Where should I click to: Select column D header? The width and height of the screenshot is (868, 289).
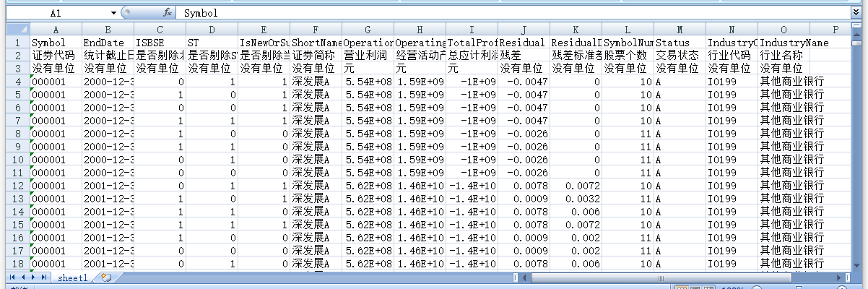[x=212, y=30]
